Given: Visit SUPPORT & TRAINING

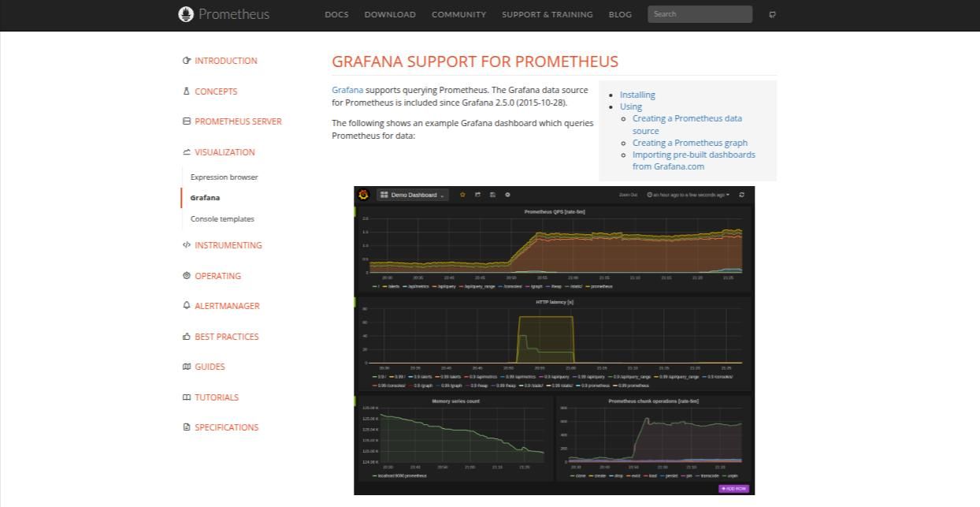Looking at the screenshot, I should [548, 14].
